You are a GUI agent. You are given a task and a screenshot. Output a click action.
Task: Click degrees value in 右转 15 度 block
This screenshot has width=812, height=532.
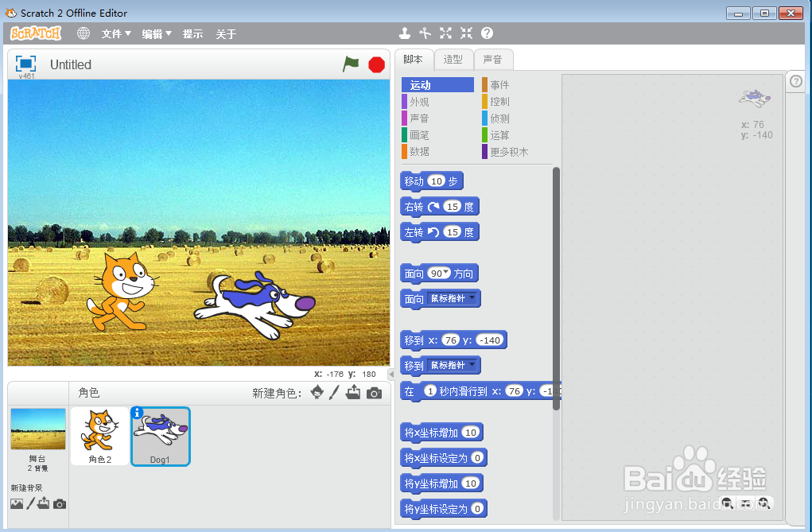452,207
